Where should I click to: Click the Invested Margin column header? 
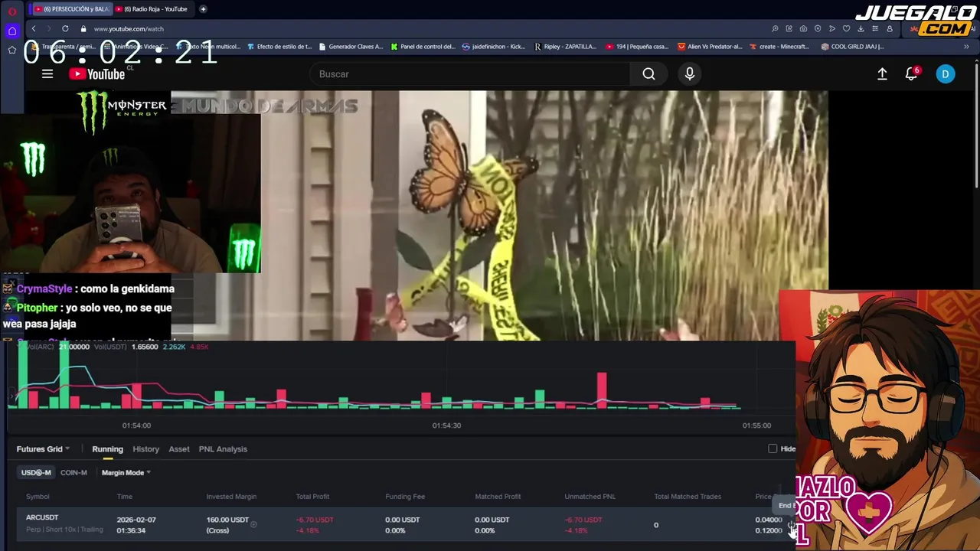coord(231,497)
